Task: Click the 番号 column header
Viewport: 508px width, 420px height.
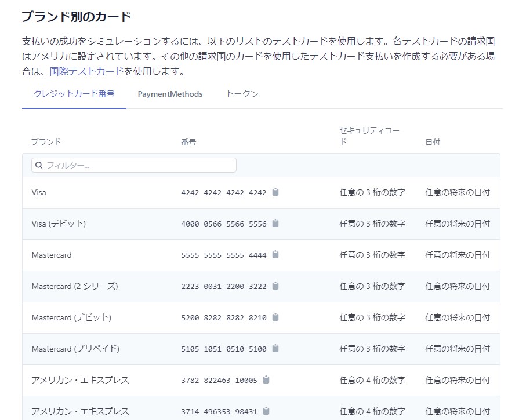Action: [x=188, y=142]
